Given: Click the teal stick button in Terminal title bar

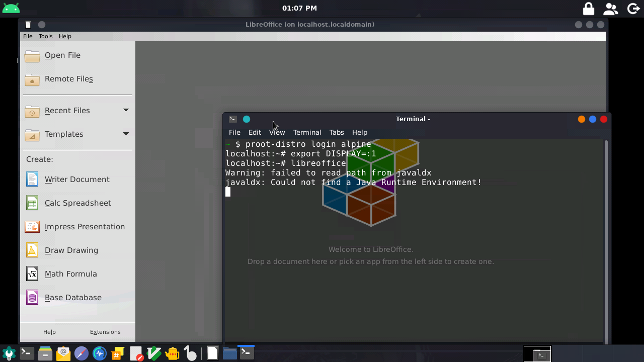Looking at the screenshot, I should tap(247, 119).
